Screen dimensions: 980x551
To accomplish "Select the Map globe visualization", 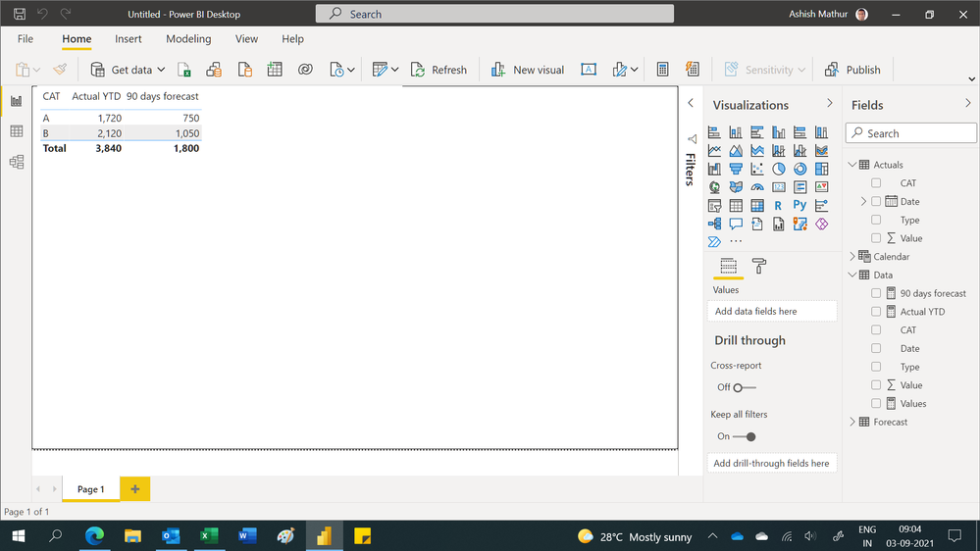I will tap(714, 187).
